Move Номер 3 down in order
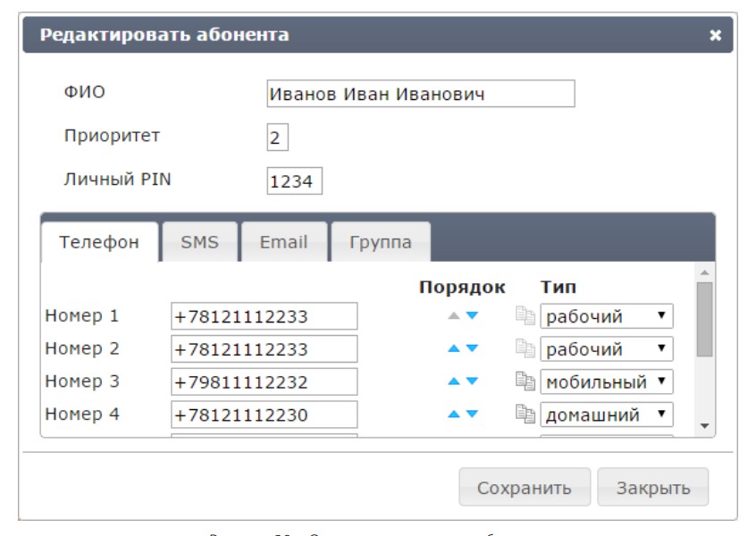 tap(473, 381)
